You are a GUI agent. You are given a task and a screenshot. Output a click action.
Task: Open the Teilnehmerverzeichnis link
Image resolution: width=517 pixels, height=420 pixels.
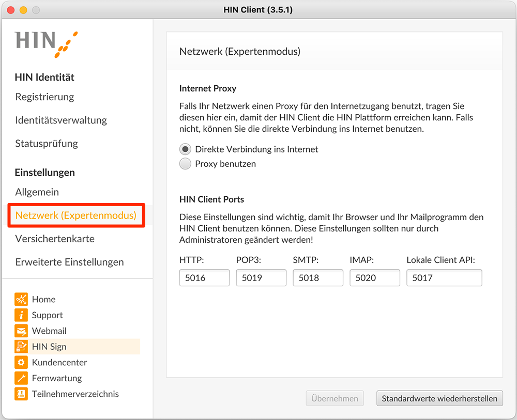[x=75, y=394]
